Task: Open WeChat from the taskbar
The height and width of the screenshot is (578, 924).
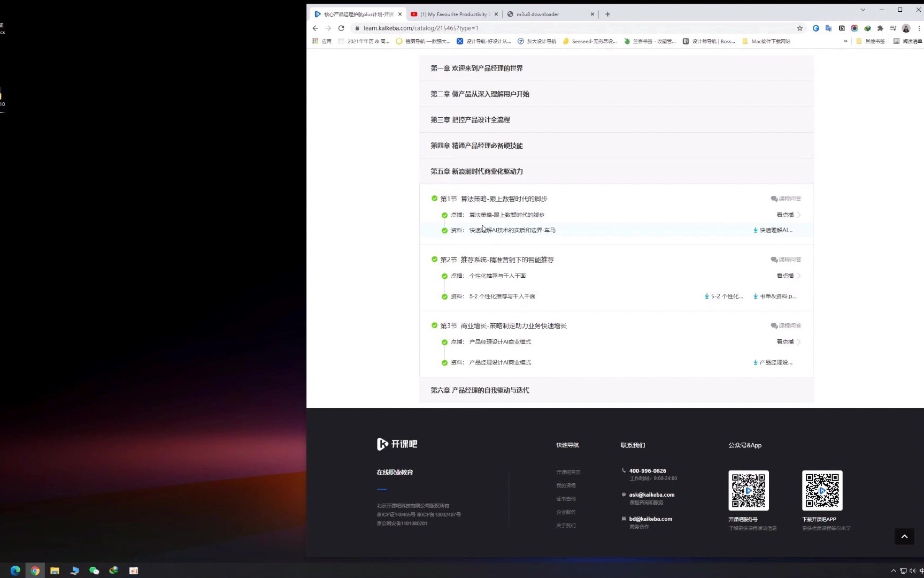Action: [94, 571]
